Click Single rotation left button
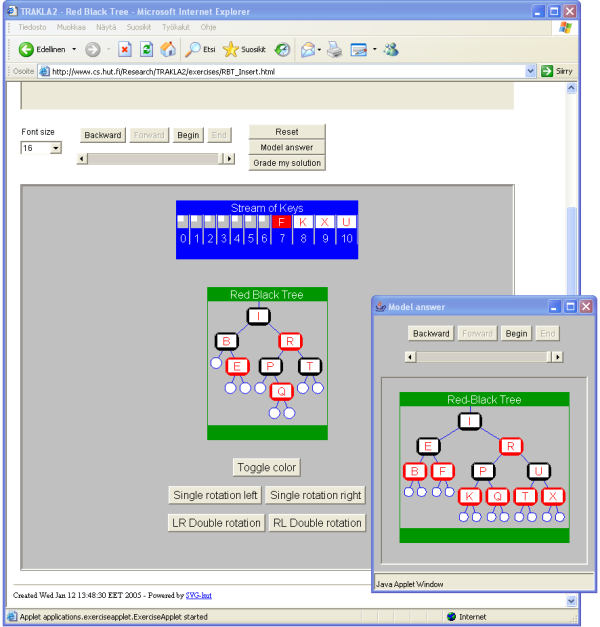This screenshot has height=627, width=600. point(215,495)
